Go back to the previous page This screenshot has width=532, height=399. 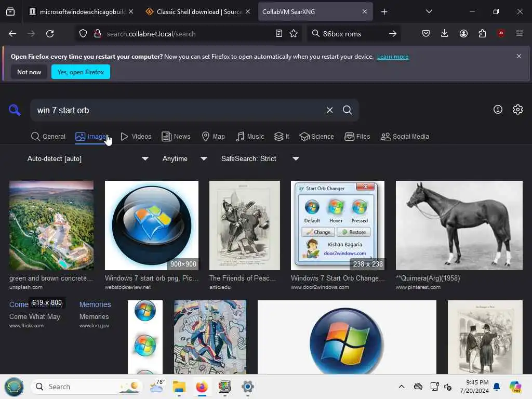point(12,34)
